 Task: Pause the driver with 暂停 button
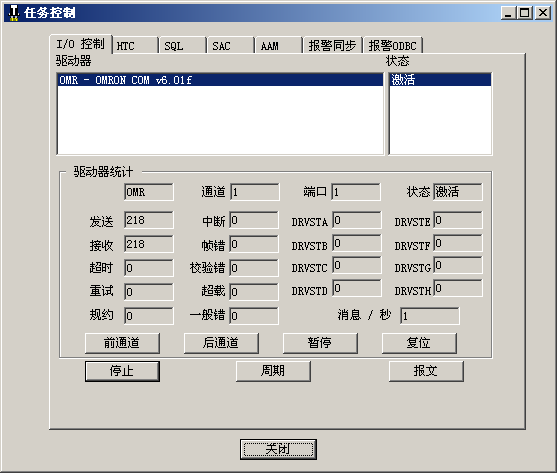(320, 343)
